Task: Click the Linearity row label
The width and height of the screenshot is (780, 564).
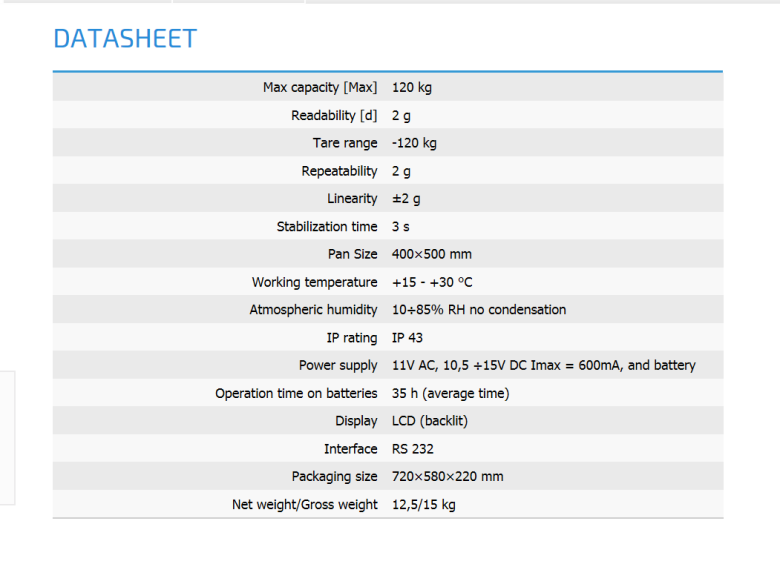Action: 352,199
